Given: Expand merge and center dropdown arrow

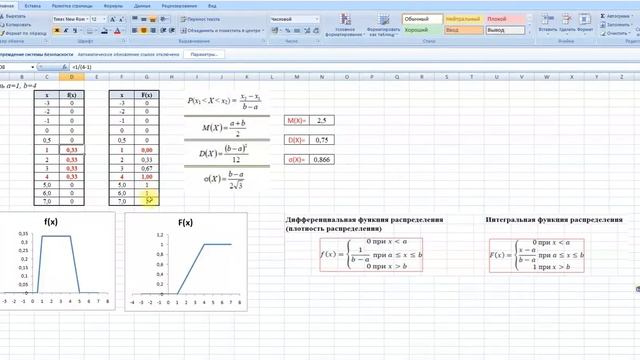Looking at the screenshot, I should pyautogui.click(x=263, y=31).
